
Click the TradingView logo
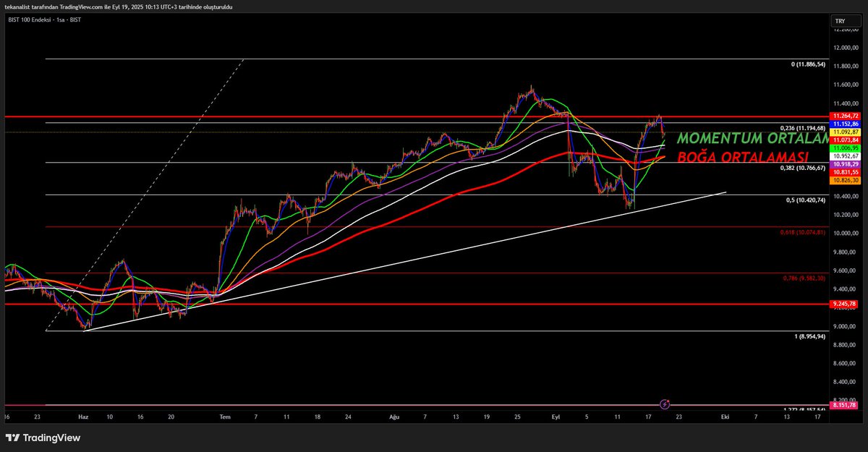tap(43, 438)
